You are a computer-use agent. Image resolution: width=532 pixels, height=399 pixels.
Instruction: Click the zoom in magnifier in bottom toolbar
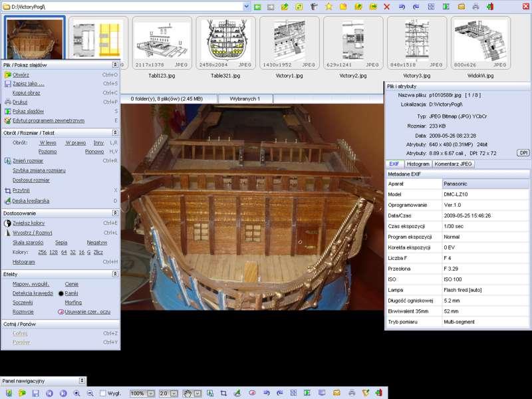point(77,394)
